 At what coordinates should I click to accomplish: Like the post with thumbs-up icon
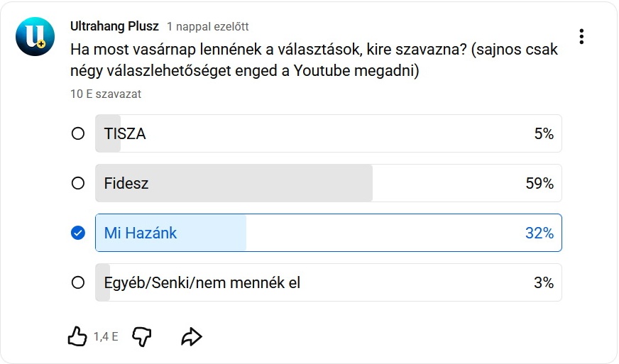77,336
